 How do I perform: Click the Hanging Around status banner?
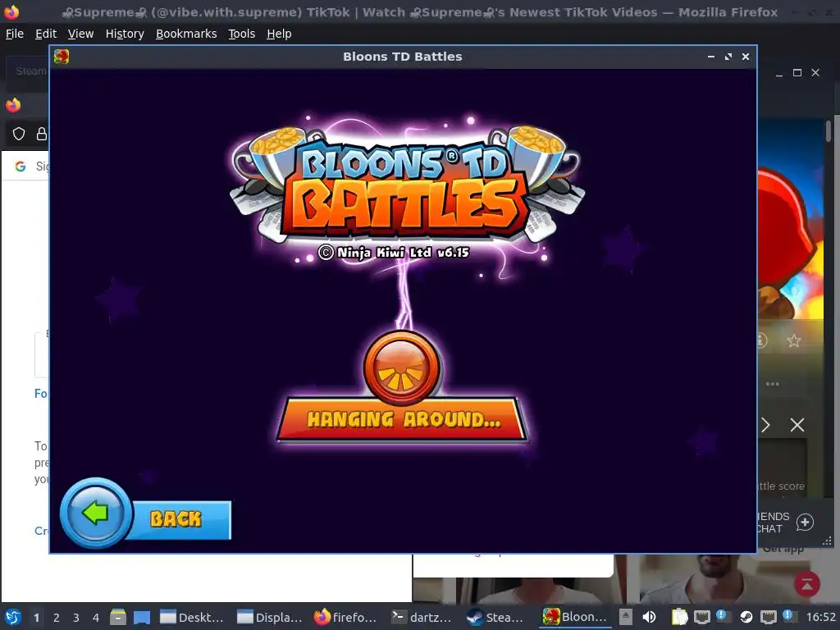403,419
